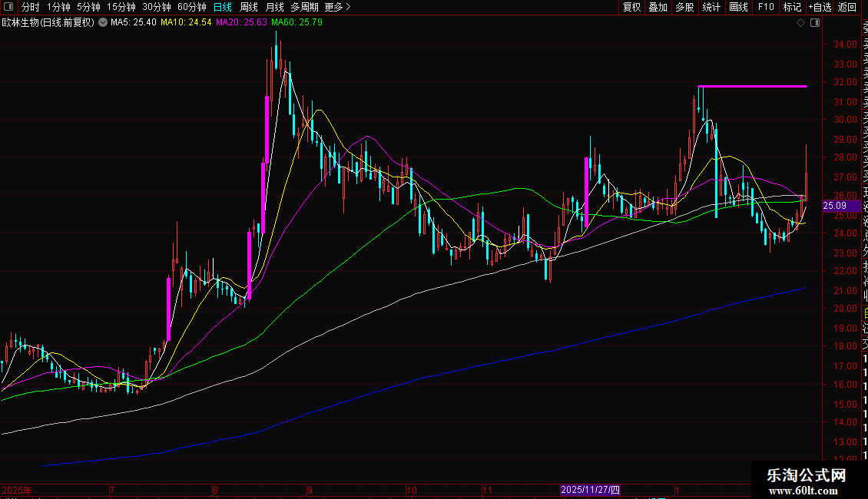Switch to 30分钟 chart period
This screenshot has width=868, height=499.
pyautogui.click(x=157, y=7)
